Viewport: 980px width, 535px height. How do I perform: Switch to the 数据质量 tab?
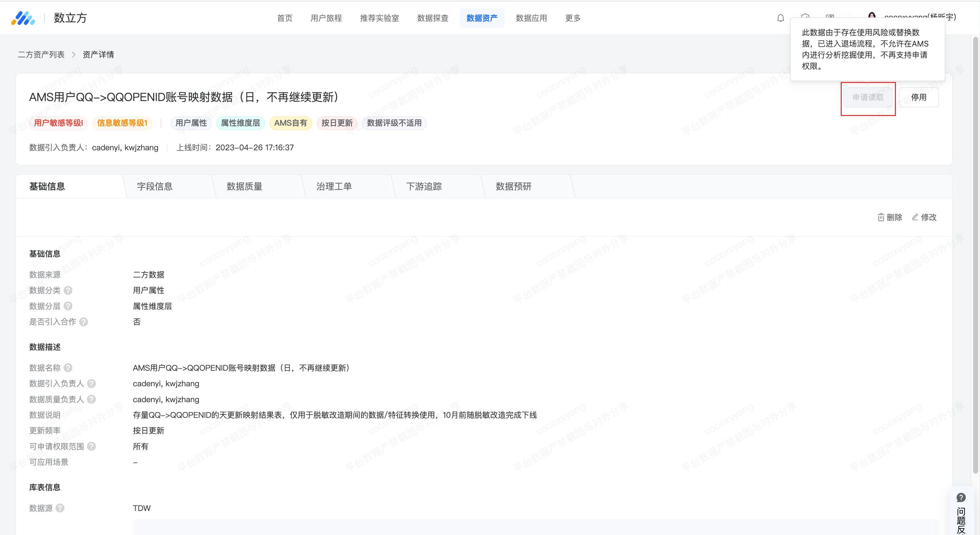244,186
